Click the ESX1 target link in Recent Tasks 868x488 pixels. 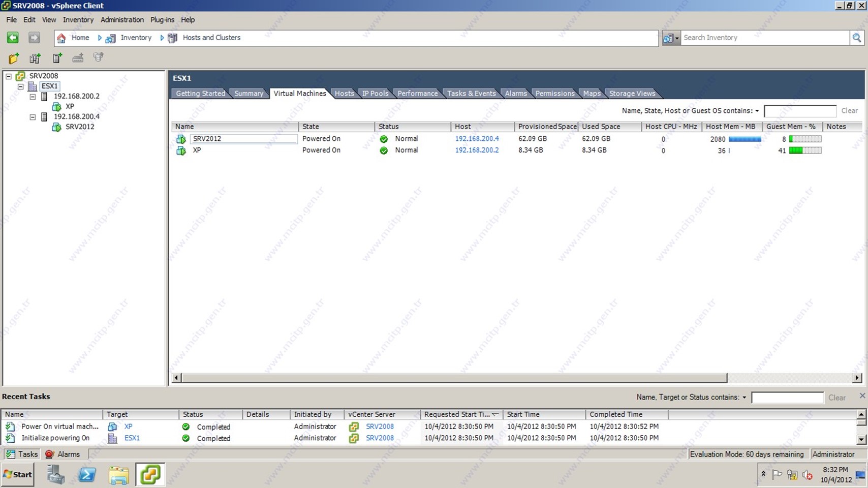click(x=132, y=438)
